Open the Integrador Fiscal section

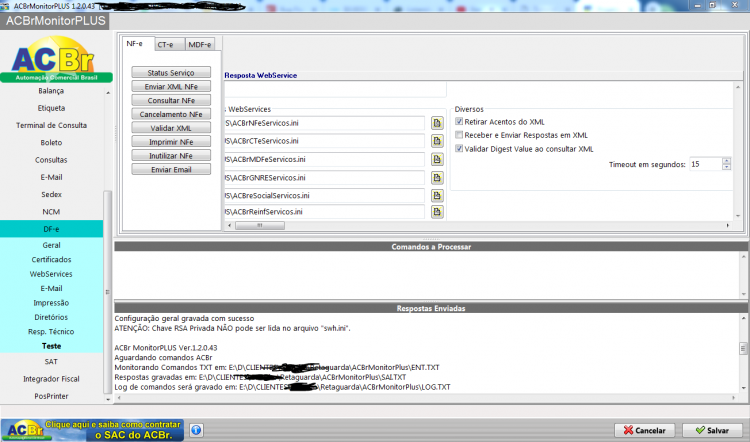51,379
